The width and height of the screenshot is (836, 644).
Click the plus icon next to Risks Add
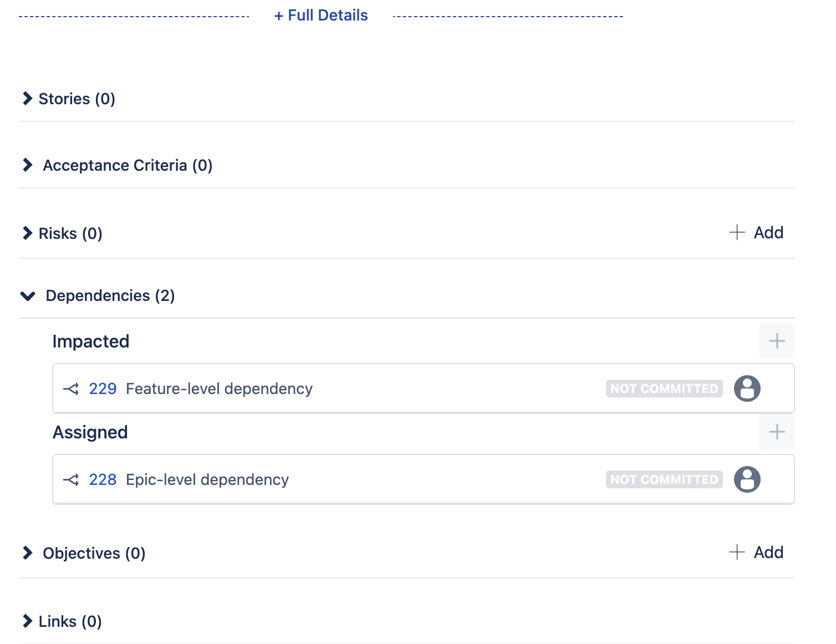[737, 232]
